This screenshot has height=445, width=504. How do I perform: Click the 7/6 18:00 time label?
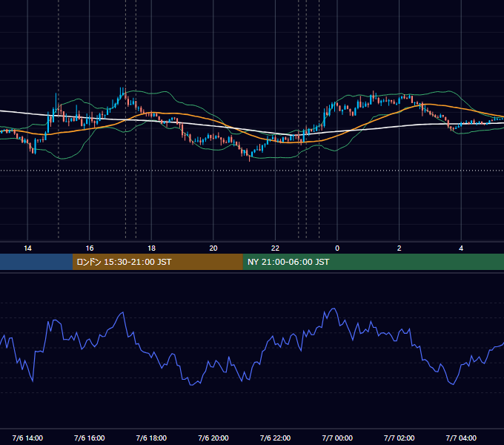coord(151,438)
